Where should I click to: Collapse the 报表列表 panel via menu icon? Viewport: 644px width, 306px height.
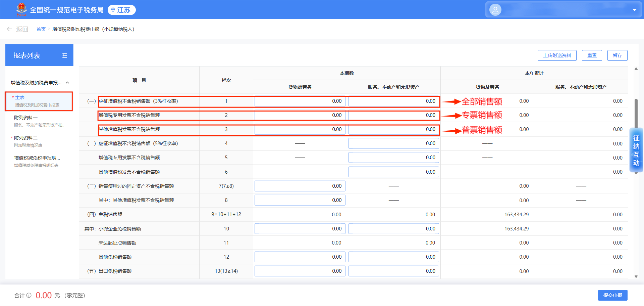pyautogui.click(x=65, y=55)
